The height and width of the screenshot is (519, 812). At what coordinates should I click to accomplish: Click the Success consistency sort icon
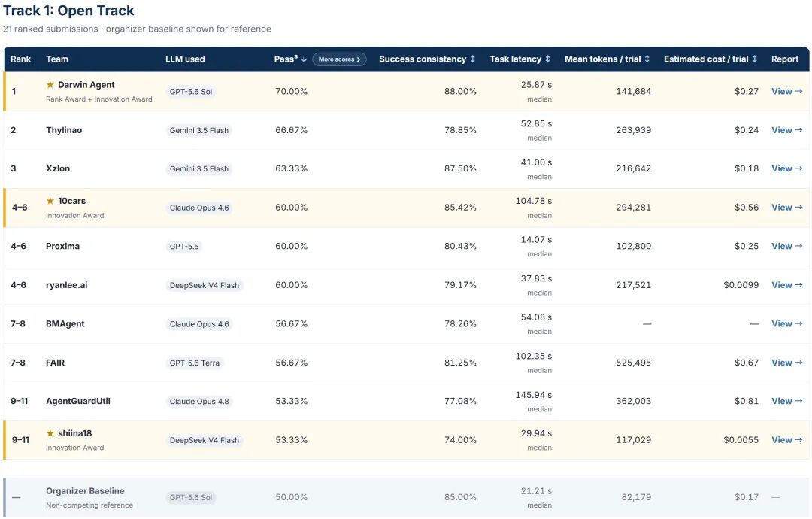(x=472, y=59)
